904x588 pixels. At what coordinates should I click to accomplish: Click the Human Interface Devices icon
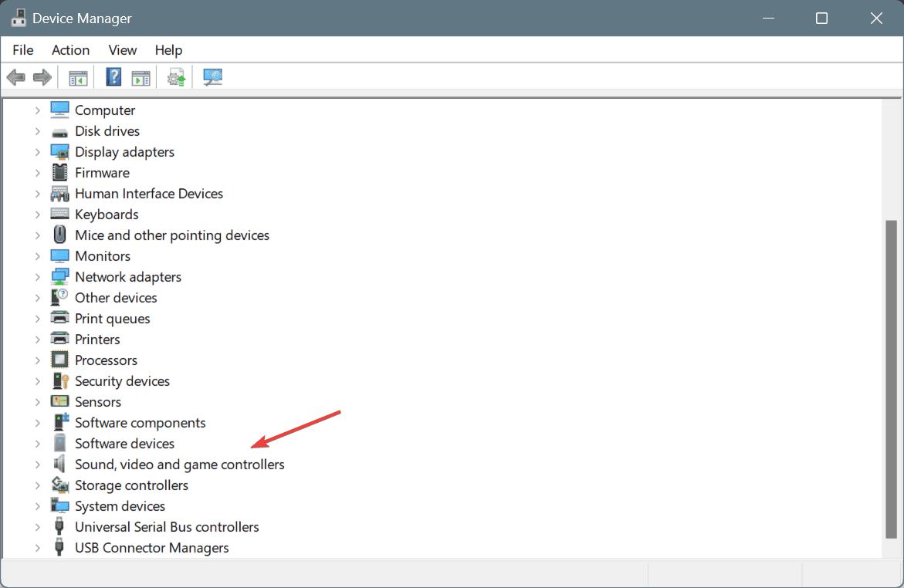click(60, 194)
